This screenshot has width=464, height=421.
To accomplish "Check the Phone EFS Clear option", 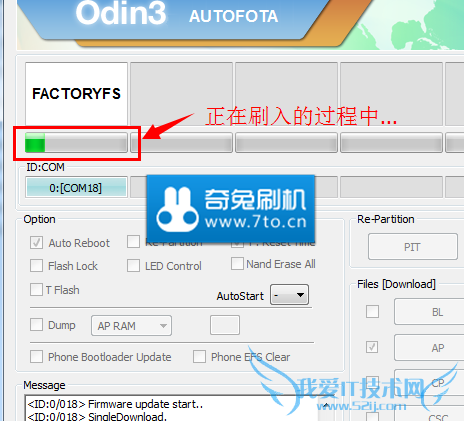I will point(199,357).
